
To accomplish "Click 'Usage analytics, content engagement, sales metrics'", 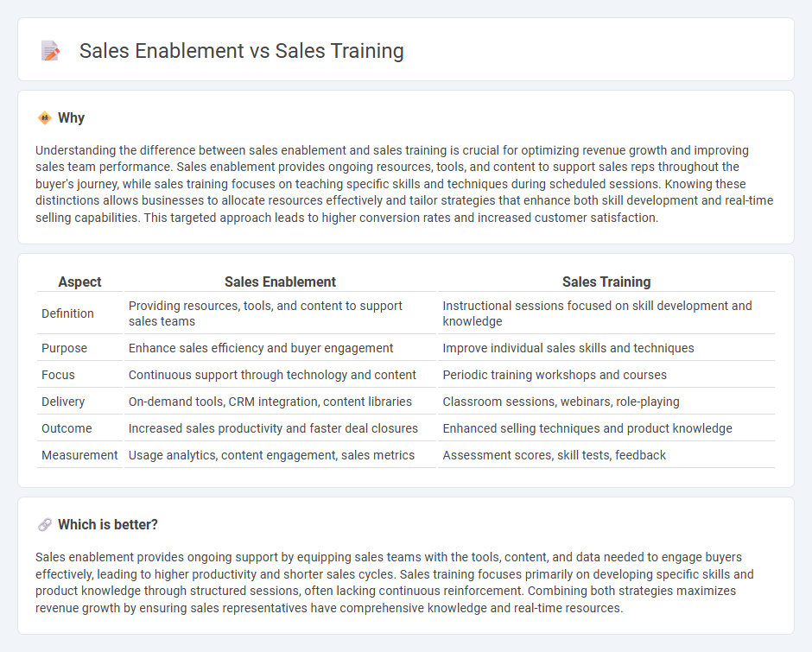I will 271,455.
